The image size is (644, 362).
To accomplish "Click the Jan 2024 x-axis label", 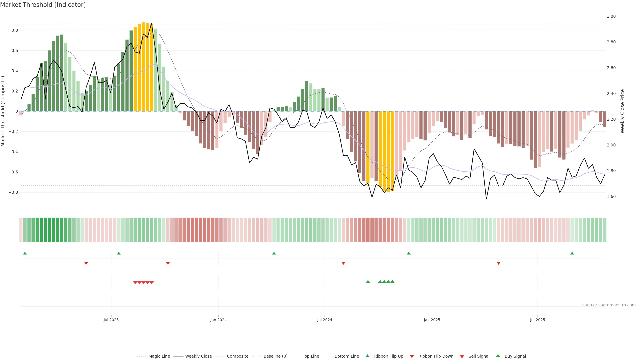I will (218, 320).
